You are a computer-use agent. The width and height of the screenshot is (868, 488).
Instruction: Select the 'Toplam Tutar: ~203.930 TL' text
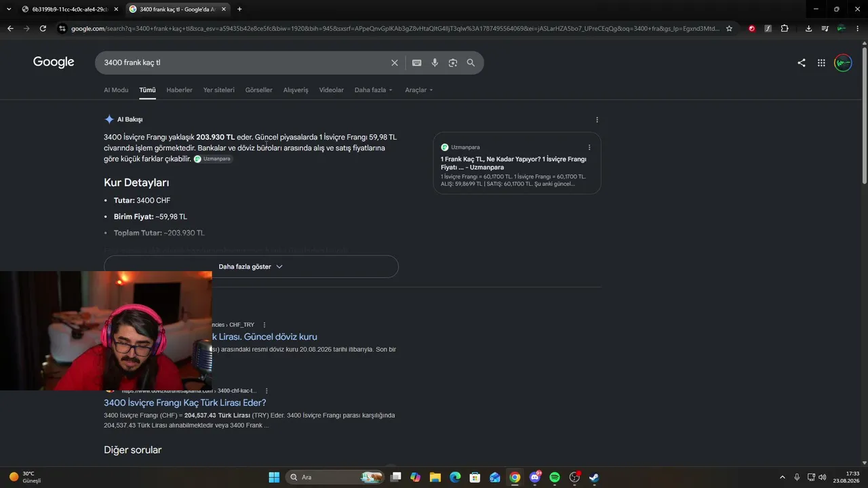point(159,233)
